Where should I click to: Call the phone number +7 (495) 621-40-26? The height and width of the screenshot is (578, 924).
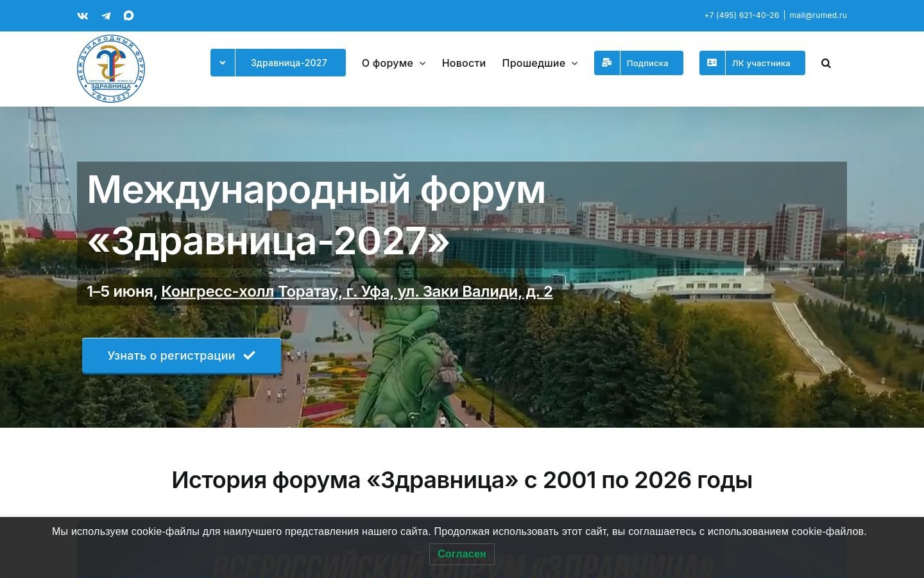point(741,15)
